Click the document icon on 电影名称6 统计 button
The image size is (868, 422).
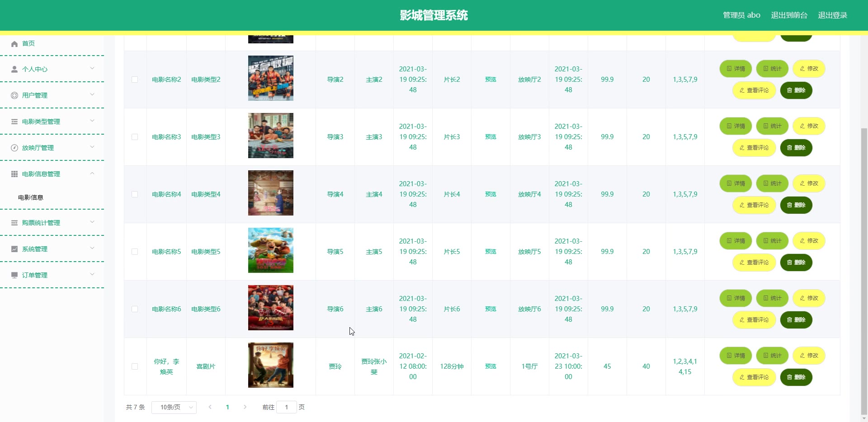766,298
